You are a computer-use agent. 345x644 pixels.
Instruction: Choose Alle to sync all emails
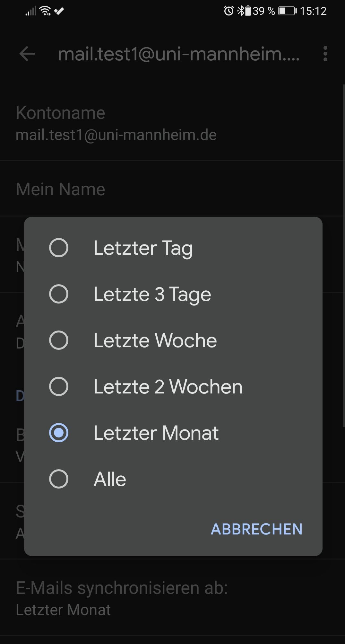coord(173,479)
